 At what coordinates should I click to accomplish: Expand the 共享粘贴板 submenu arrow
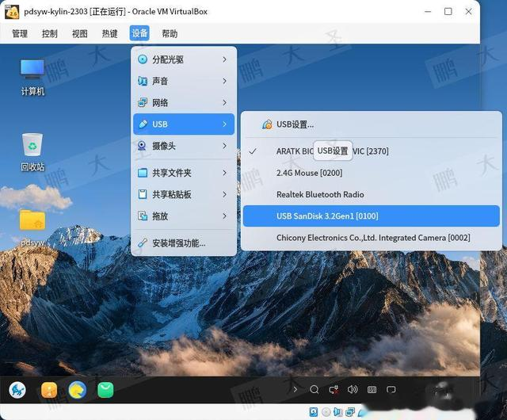[225, 194]
